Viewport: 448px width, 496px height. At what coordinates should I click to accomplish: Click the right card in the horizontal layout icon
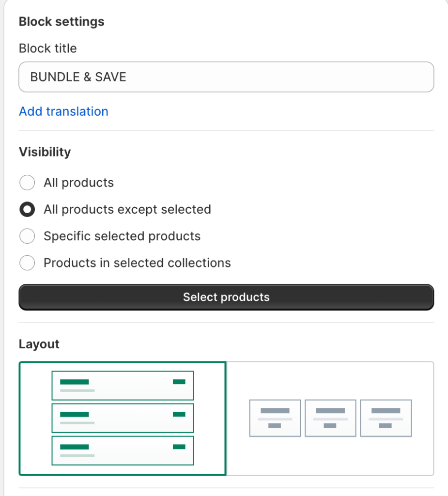386,418
